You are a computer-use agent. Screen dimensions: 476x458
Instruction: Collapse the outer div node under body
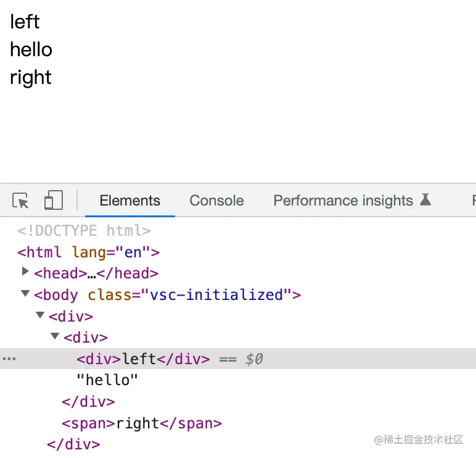point(40,315)
